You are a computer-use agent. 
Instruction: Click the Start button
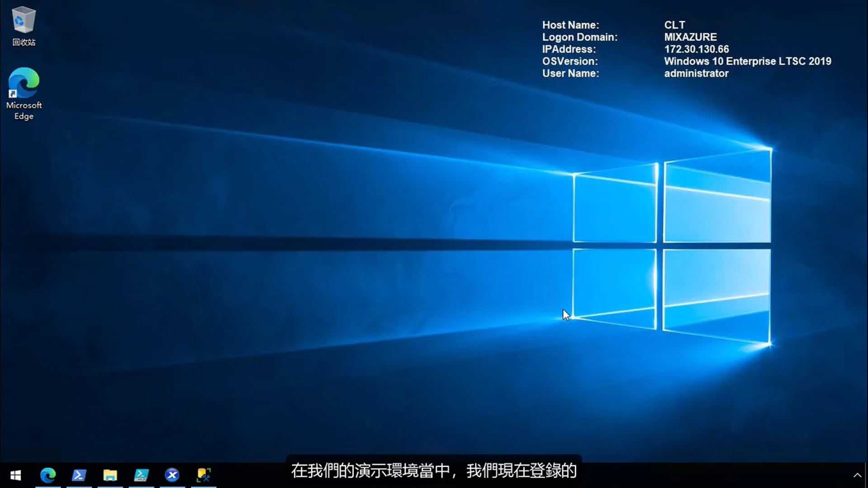click(16, 475)
